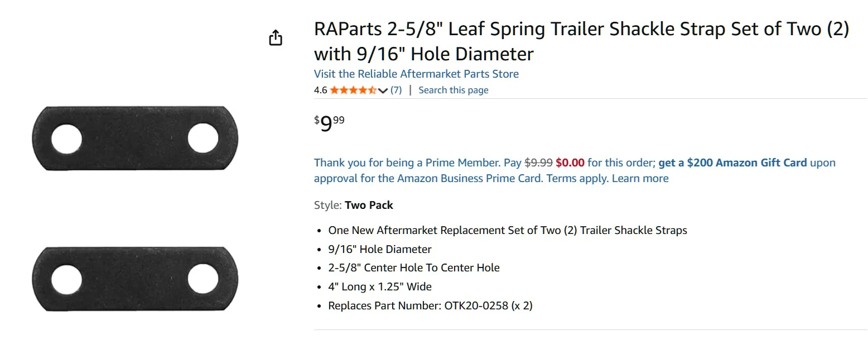Viewport: 868px width, 344px height.
Task: Click the orange star rating icons
Action: 354,89
